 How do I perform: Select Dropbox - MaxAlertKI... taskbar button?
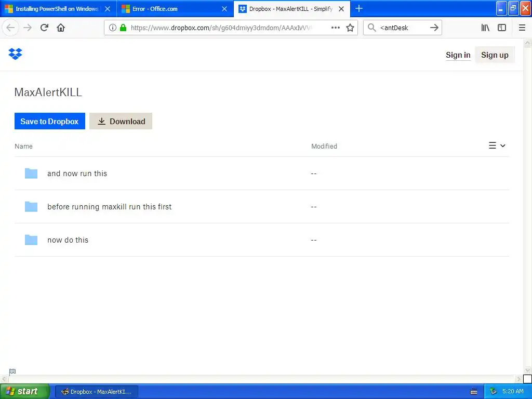click(96, 392)
